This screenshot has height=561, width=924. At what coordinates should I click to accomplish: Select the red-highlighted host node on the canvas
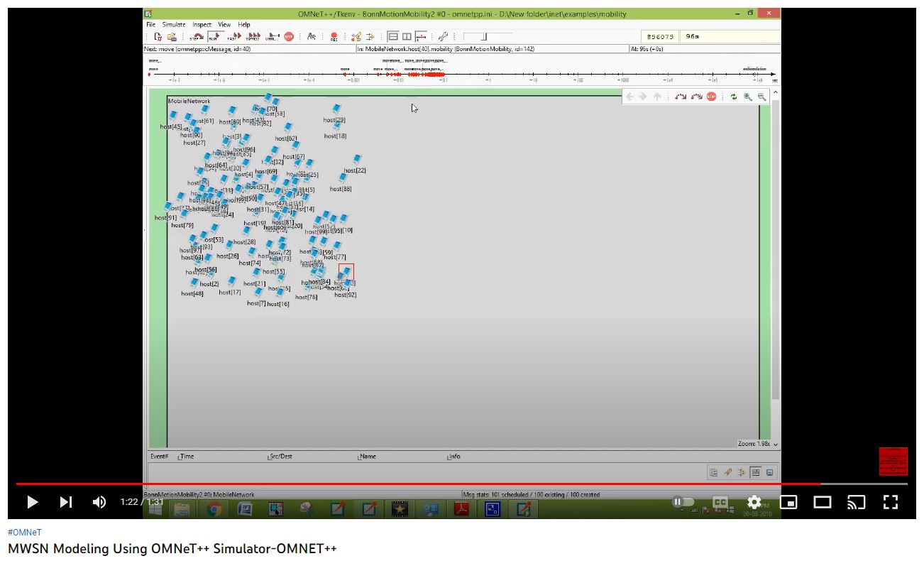(346, 272)
